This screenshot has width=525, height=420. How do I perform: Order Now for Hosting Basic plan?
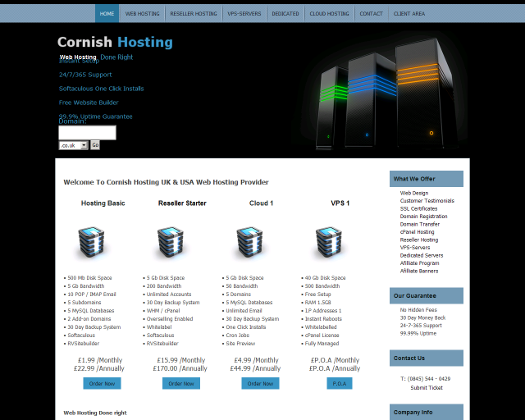coord(102,383)
